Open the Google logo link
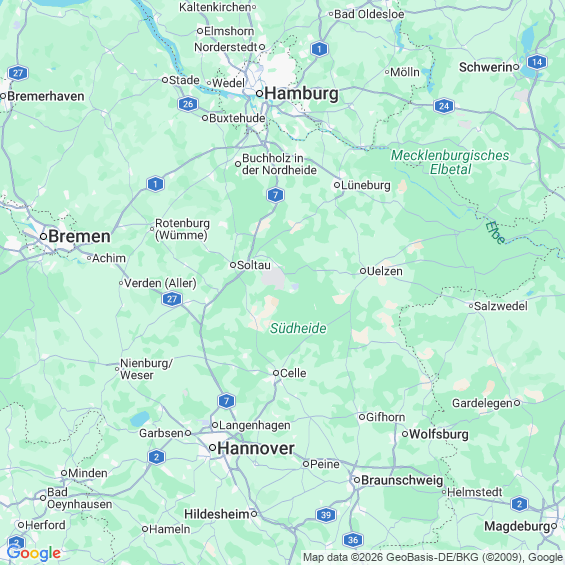The width and height of the screenshot is (565, 565). coord(34,553)
